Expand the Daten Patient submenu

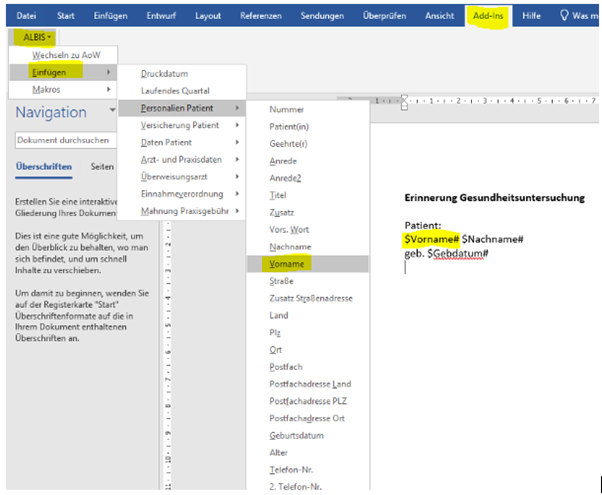[167, 142]
